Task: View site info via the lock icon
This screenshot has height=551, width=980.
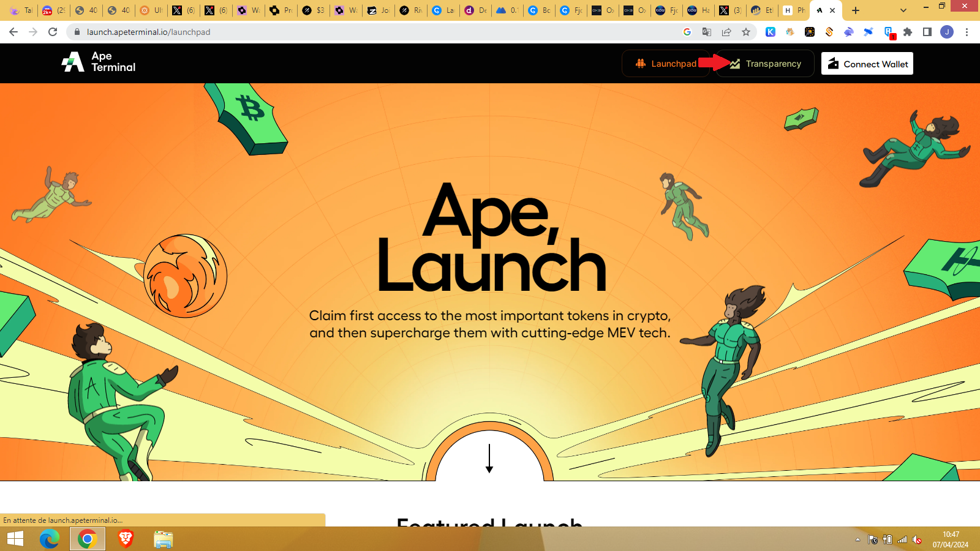Action: [x=77, y=32]
